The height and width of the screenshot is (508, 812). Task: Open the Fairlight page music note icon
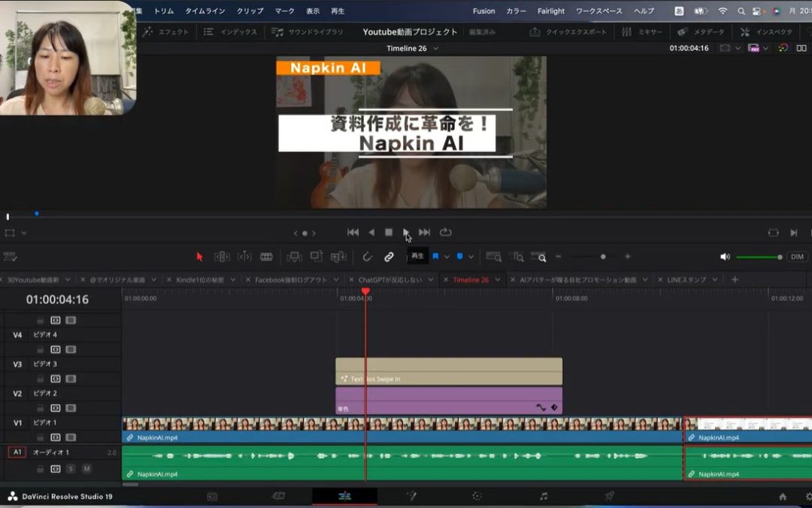pos(544,496)
